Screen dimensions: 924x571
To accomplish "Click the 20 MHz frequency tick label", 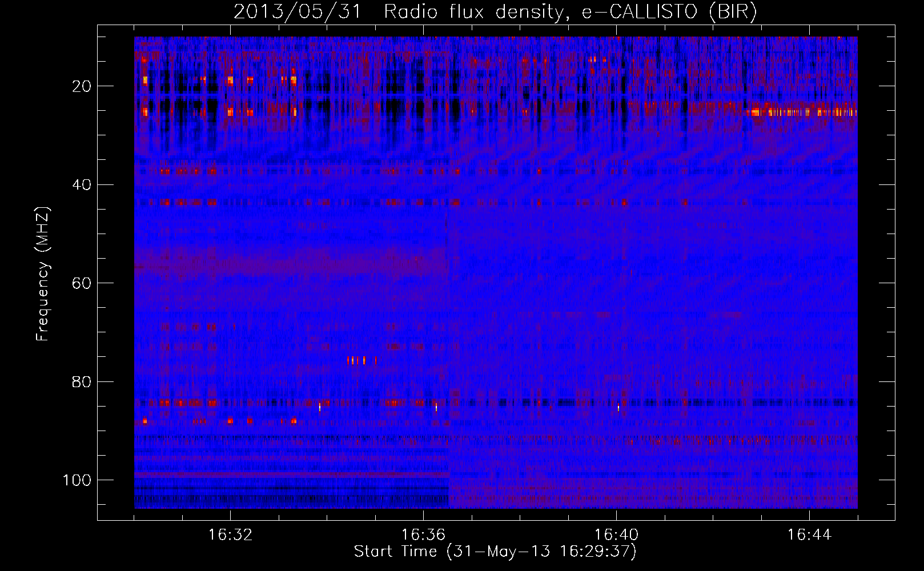I will (x=82, y=86).
